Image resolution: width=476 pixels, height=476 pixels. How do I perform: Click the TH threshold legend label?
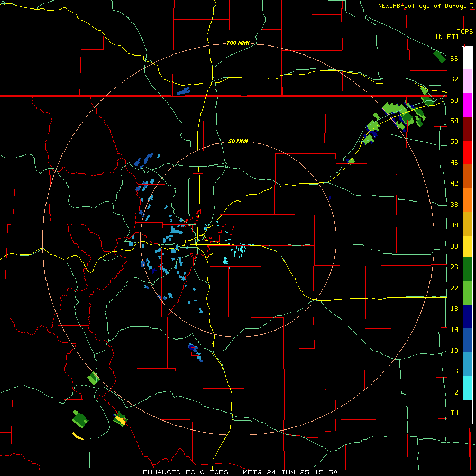pos(454,413)
